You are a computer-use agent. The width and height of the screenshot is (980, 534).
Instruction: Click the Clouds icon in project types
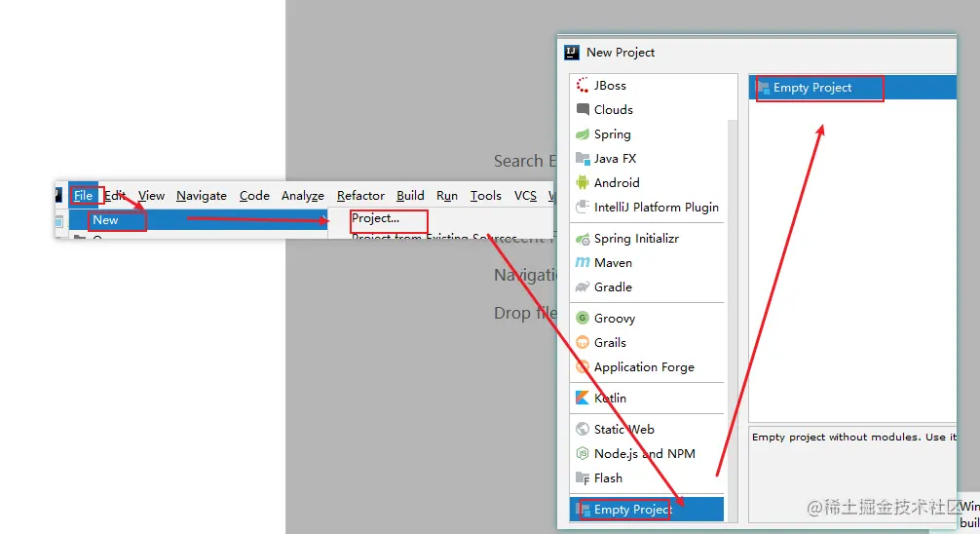tap(583, 109)
